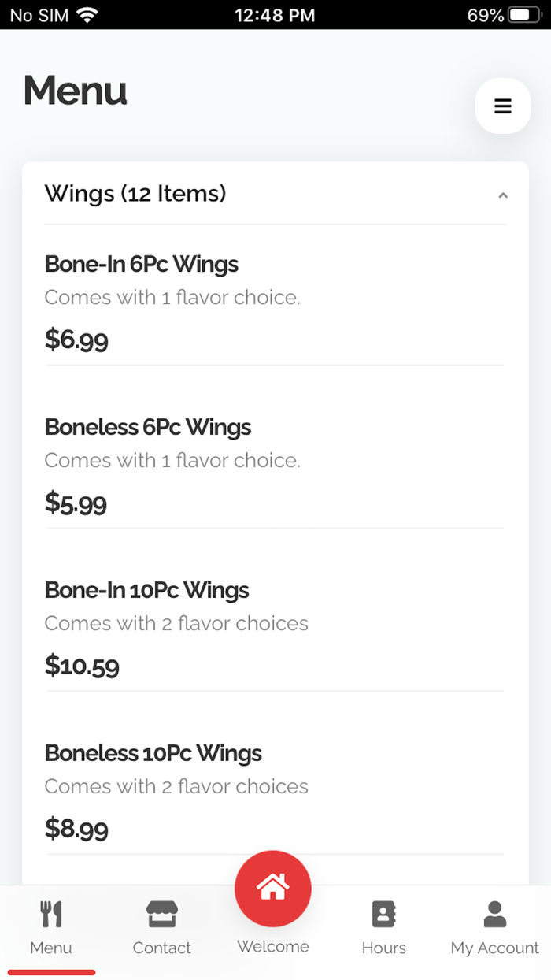Select Bone-In 10Pc Wings item

[x=146, y=591]
